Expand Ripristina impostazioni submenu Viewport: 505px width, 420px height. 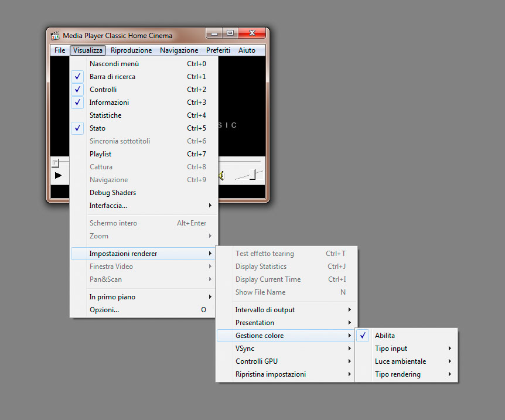pyautogui.click(x=286, y=374)
